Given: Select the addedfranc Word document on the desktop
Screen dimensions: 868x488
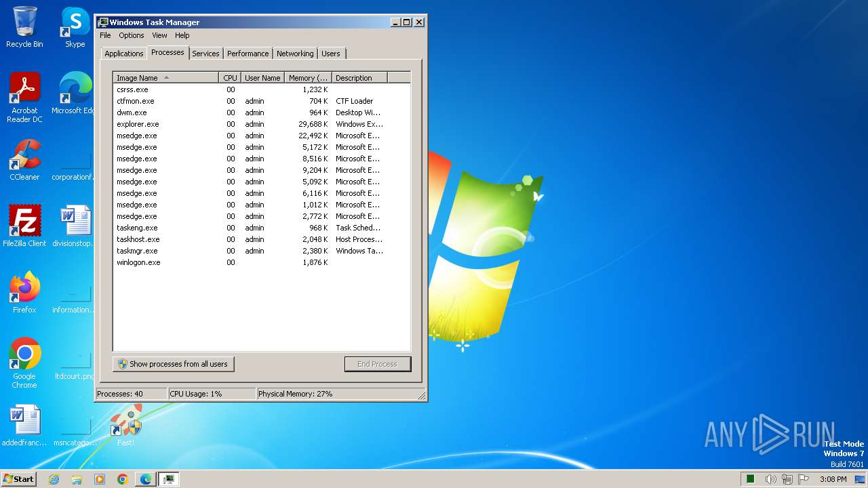Looking at the screenshot, I should click(24, 426).
